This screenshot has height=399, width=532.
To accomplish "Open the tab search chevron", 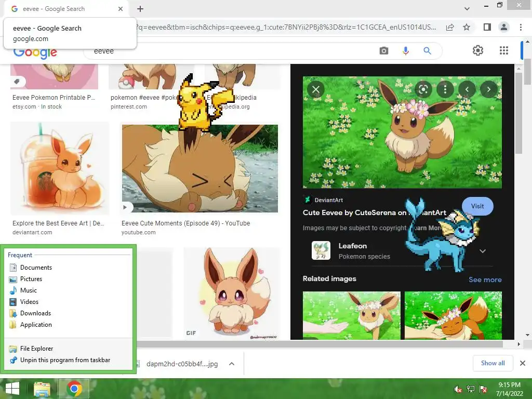I will (x=467, y=9).
